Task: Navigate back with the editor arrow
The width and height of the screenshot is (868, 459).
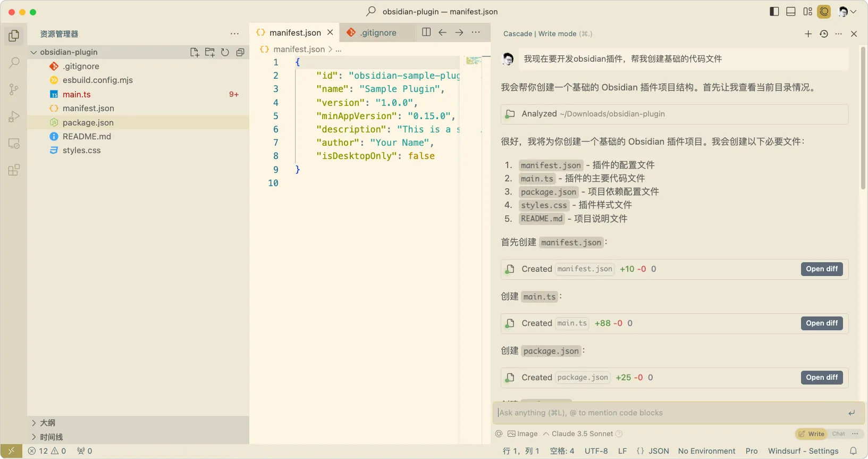Action: (x=442, y=32)
